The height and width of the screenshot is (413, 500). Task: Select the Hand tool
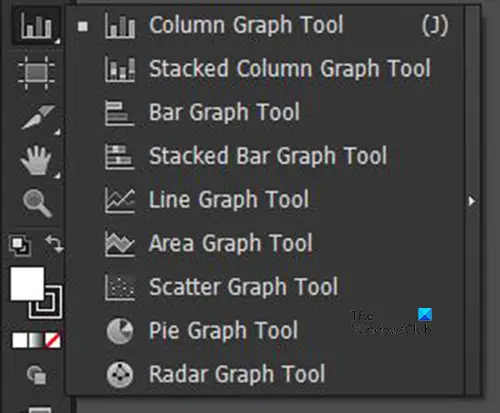(36, 161)
